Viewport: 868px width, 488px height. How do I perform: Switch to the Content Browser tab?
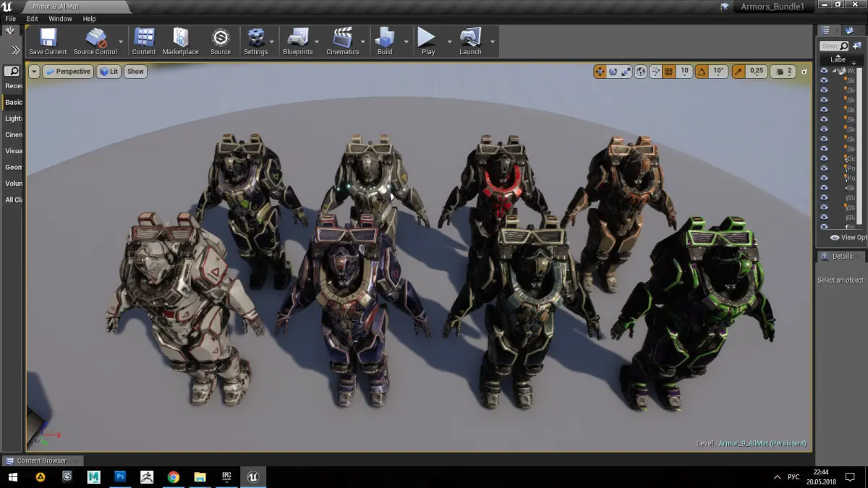coord(43,461)
